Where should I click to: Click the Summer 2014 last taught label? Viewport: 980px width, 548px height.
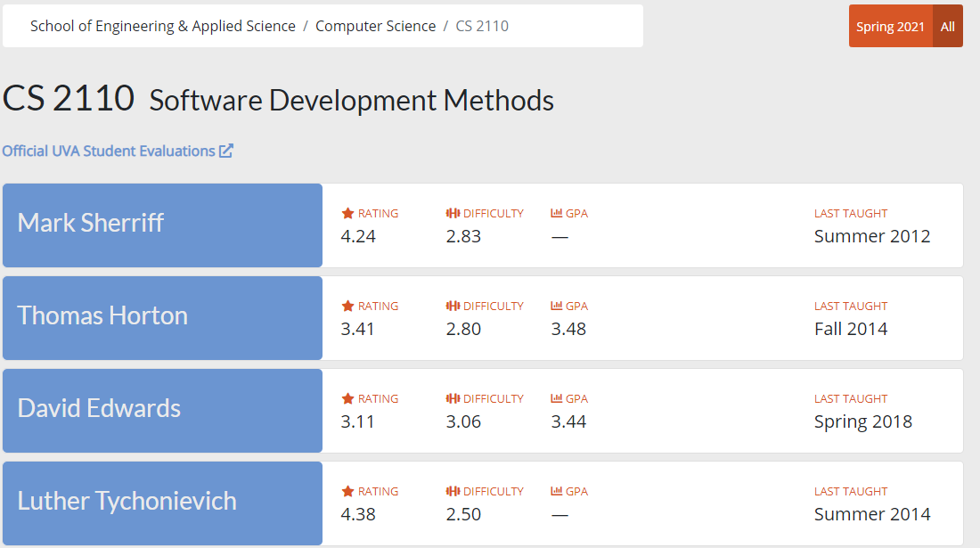pyautogui.click(x=871, y=514)
